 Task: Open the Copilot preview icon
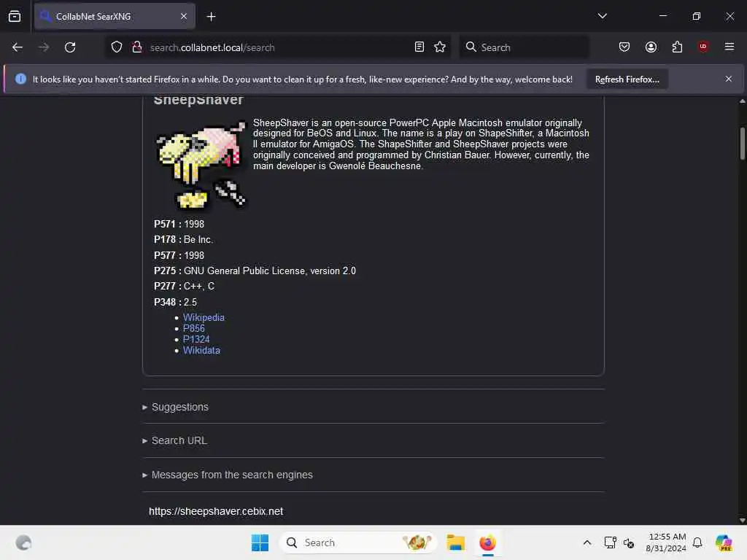(724, 542)
